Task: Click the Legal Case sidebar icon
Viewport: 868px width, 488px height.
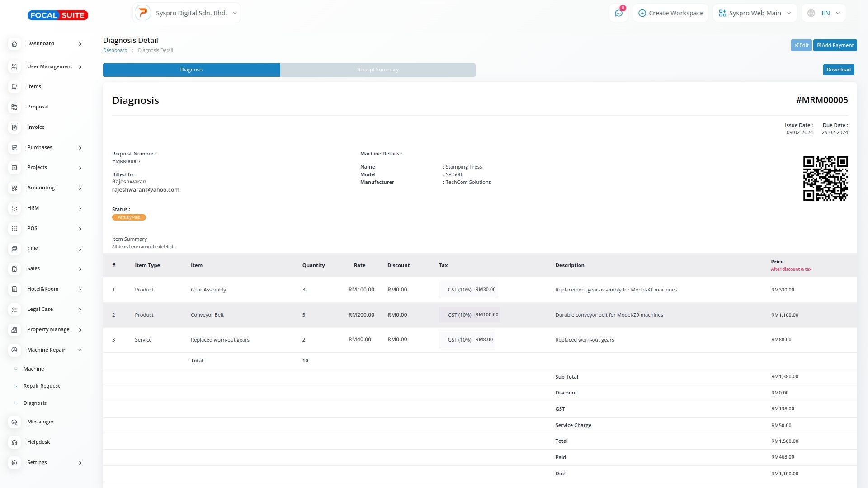Action: 14,310
